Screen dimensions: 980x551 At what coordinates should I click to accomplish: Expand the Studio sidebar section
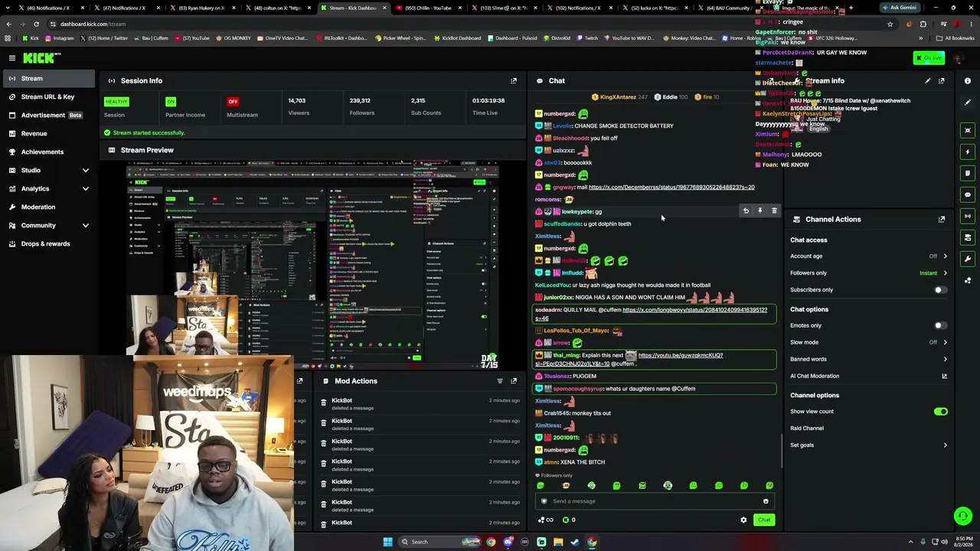point(85,170)
